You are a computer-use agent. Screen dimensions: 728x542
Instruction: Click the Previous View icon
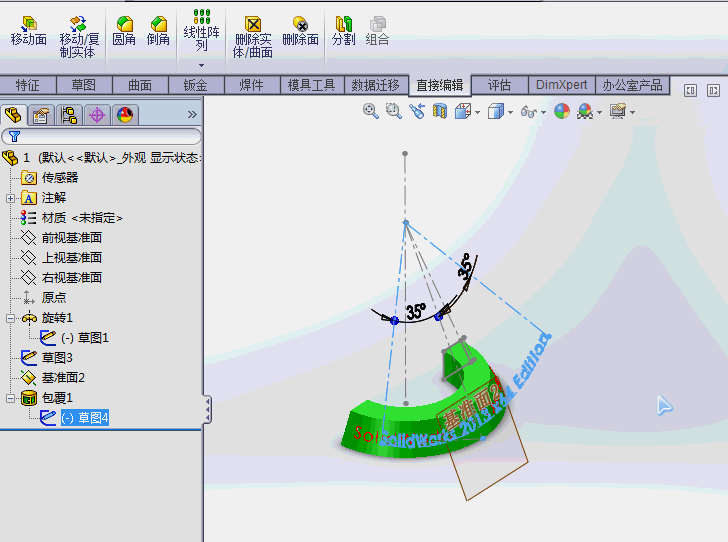point(417,111)
